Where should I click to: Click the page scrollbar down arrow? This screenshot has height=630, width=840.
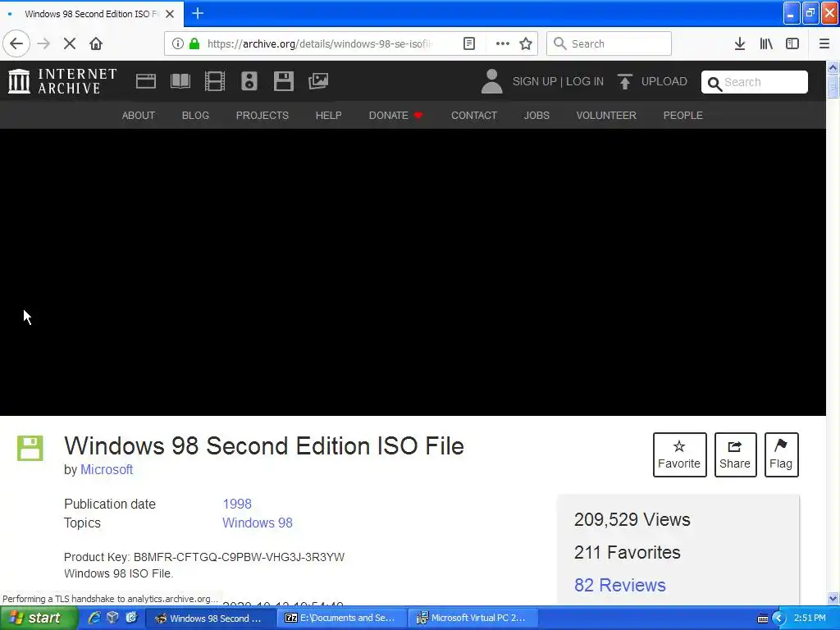(833, 598)
